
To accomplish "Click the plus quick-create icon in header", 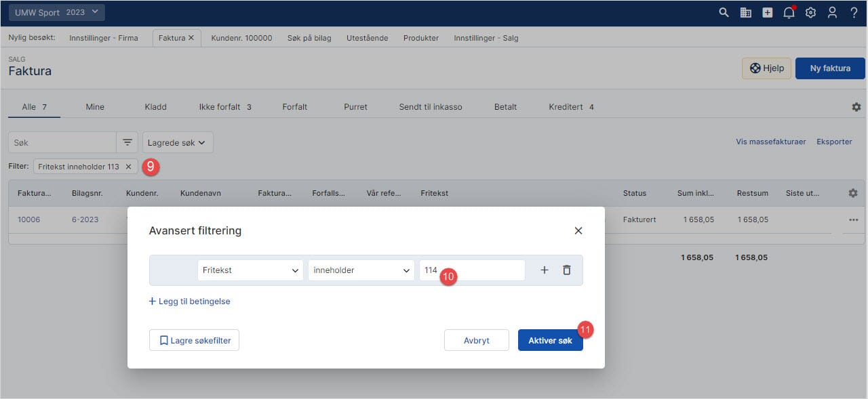I will tap(767, 12).
